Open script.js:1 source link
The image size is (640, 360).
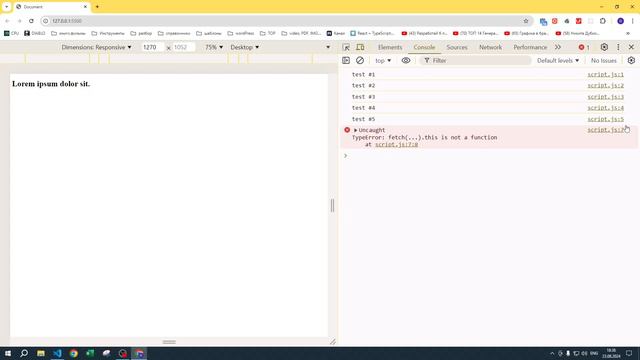click(605, 74)
